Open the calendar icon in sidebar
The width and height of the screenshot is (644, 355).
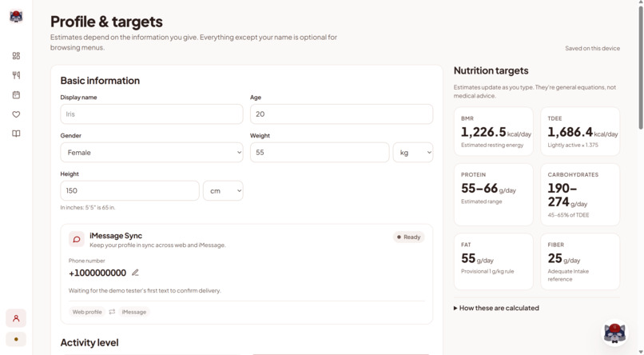tap(16, 95)
